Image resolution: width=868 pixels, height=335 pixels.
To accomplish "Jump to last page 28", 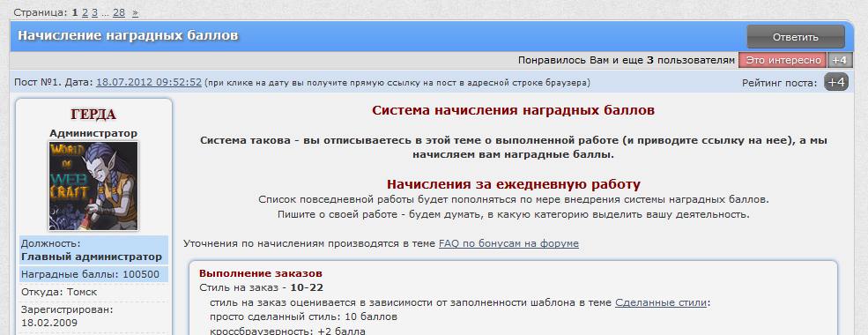I will click(x=118, y=11).
